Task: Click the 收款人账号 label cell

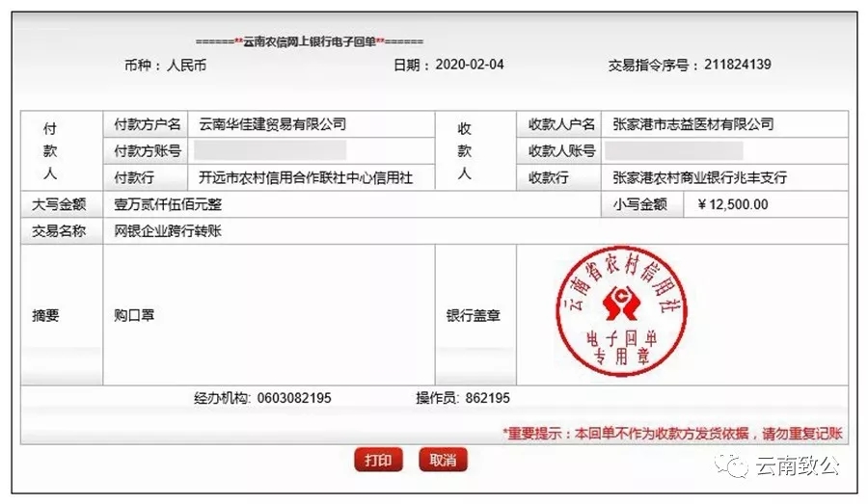Action: point(559,151)
